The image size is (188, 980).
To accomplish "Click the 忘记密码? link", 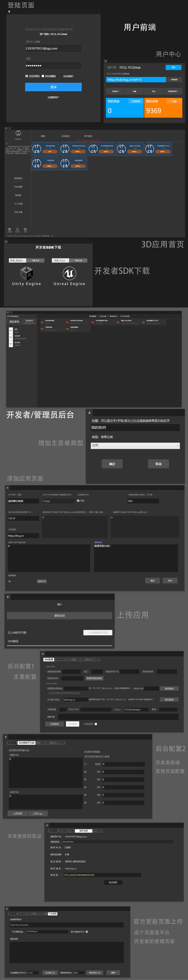I will pos(68,76).
